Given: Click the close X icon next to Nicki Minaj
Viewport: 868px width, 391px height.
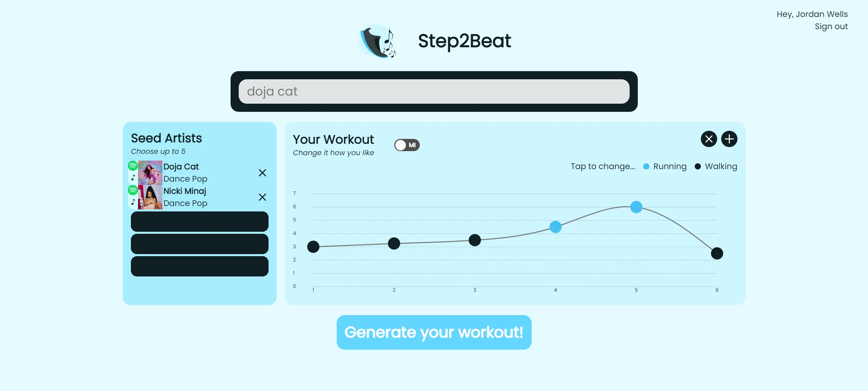Looking at the screenshot, I should pos(262,197).
